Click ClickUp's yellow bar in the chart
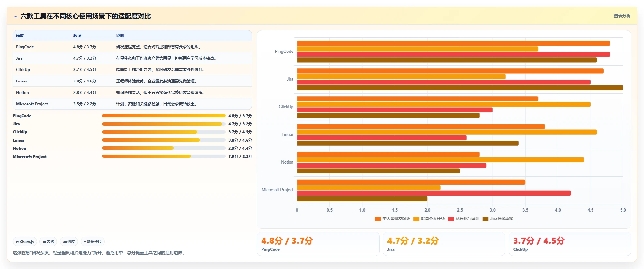644x269 pixels. 443,104
